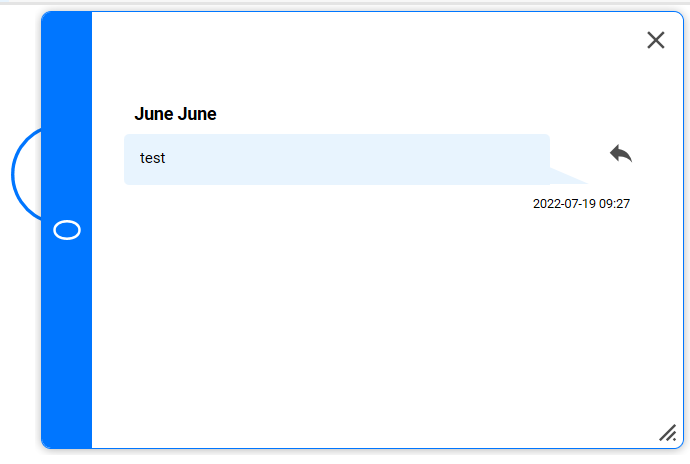This screenshot has width=690, height=464.
Task: Dismiss the June June annotation note
Action: [x=656, y=40]
